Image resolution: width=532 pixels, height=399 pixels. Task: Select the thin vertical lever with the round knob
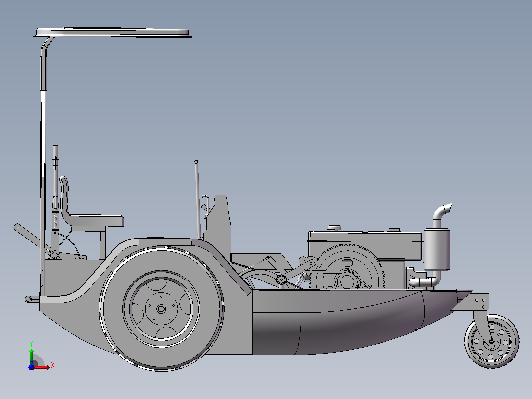point(197,199)
